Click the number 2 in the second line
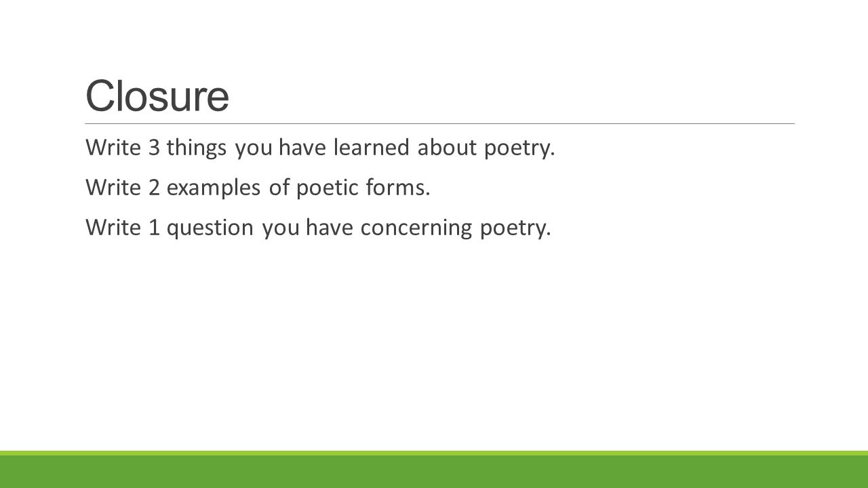 pyautogui.click(x=154, y=187)
